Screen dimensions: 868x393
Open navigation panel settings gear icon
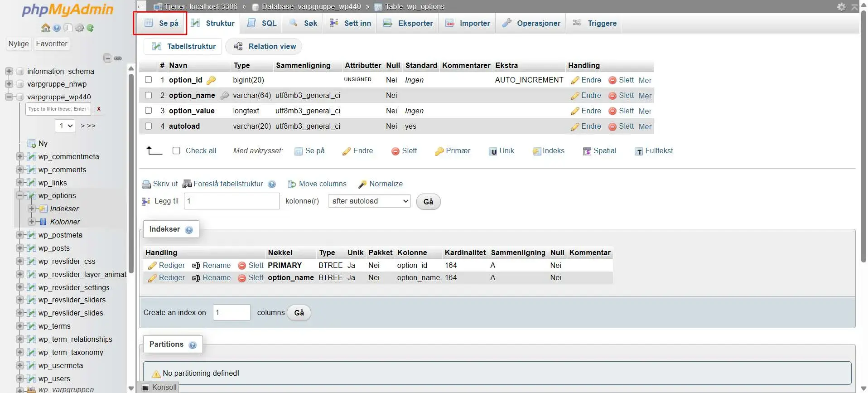79,28
